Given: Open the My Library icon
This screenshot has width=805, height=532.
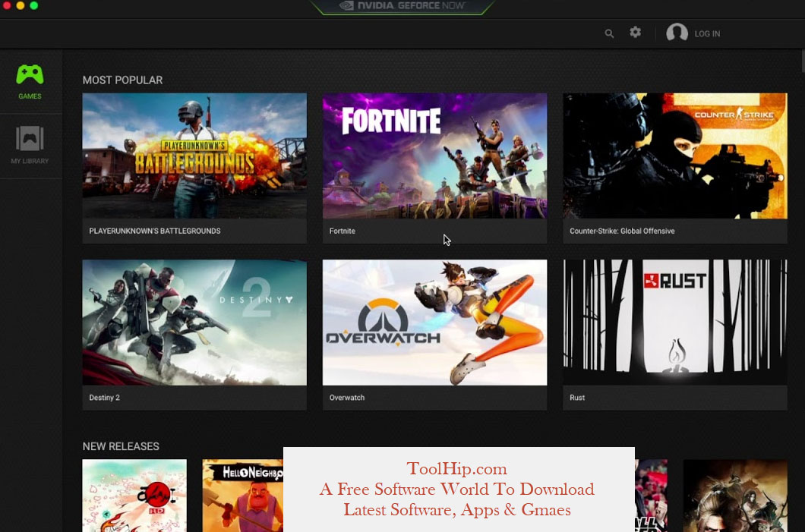Looking at the screenshot, I should pos(30,139).
